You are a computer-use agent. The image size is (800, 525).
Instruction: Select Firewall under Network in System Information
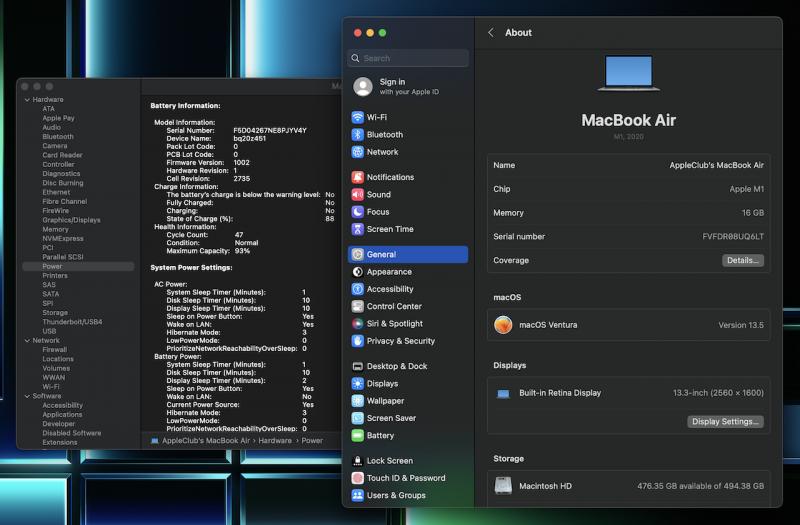(x=54, y=349)
